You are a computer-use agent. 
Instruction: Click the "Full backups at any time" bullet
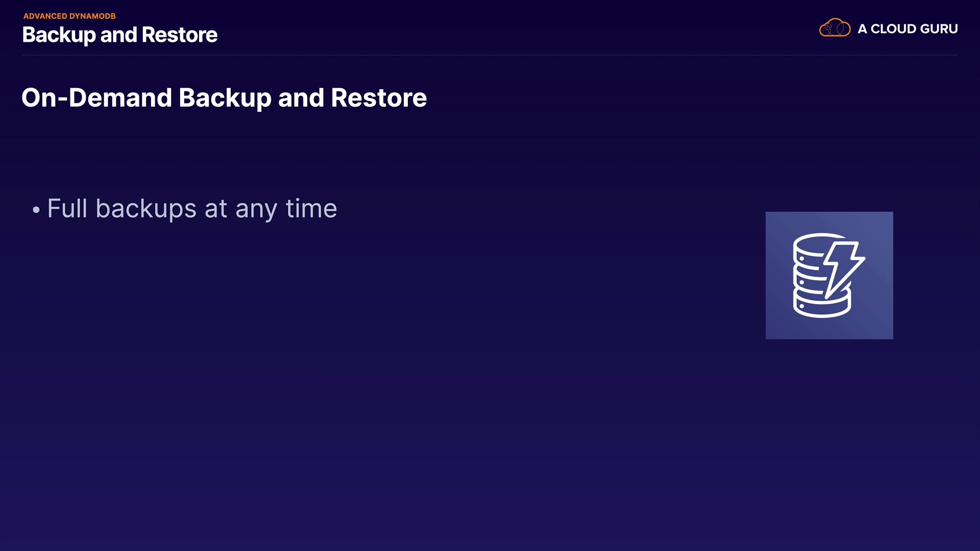[x=192, y=209]
